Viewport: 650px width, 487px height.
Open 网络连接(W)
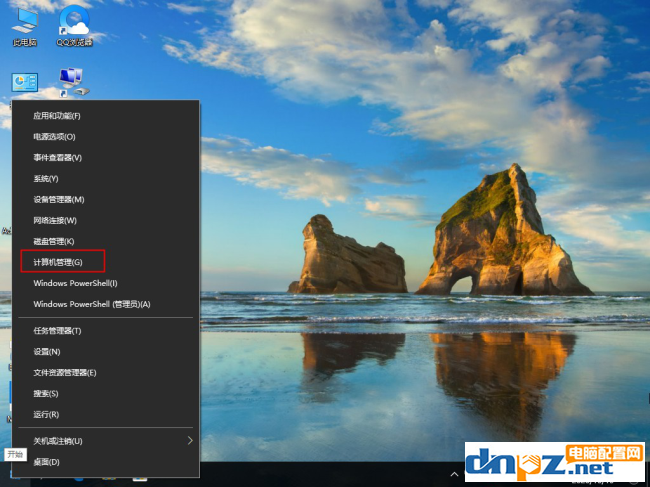pyautogui.click(x=106, y=220)
